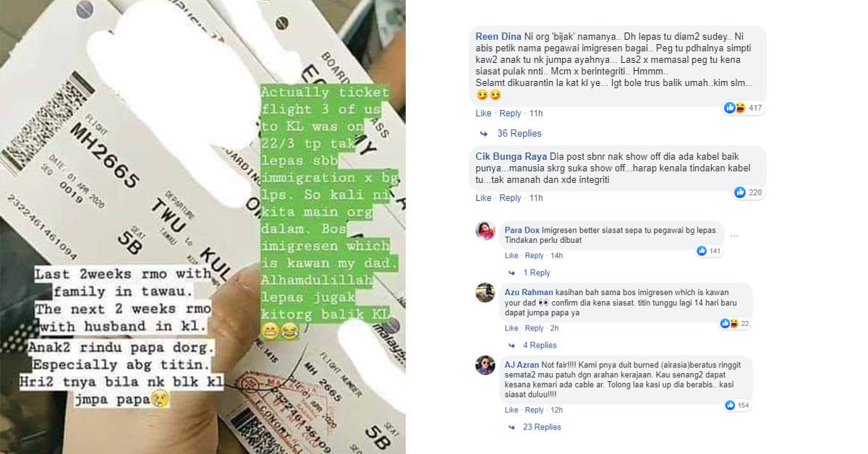Open AJ Azran's profile avatar
Viewport: 868px width, 454px height.
pos(485,365)
